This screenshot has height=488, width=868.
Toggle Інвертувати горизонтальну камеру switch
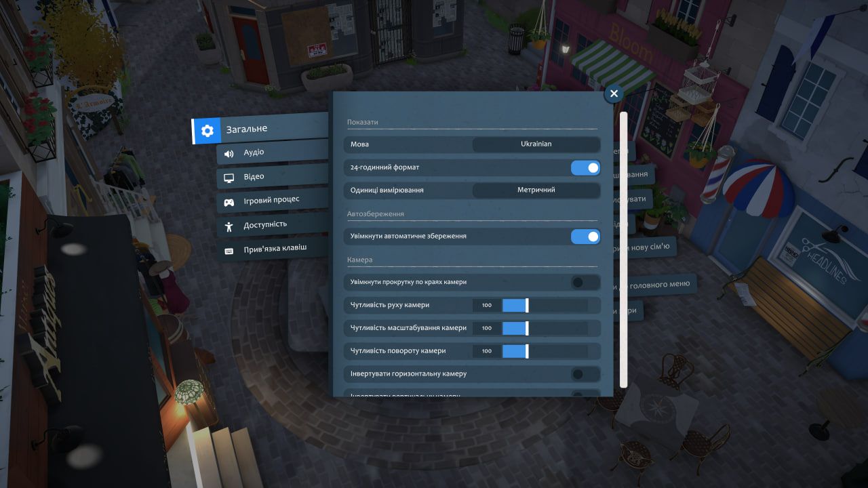coord(585,373)
